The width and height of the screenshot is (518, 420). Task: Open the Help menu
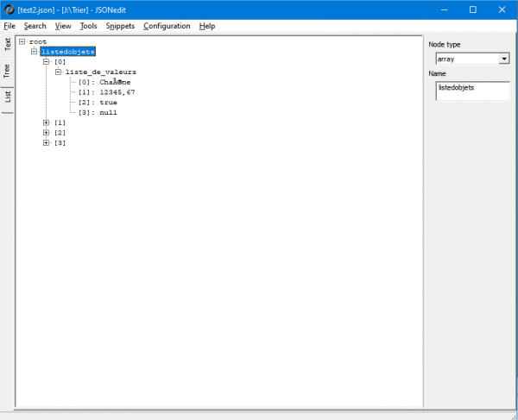[x=207, y=26]
